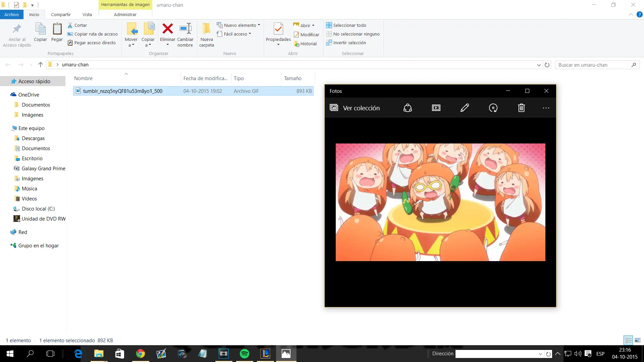Click the Eliminar red X icon
The image size is (644, 362).
point(168,29)
